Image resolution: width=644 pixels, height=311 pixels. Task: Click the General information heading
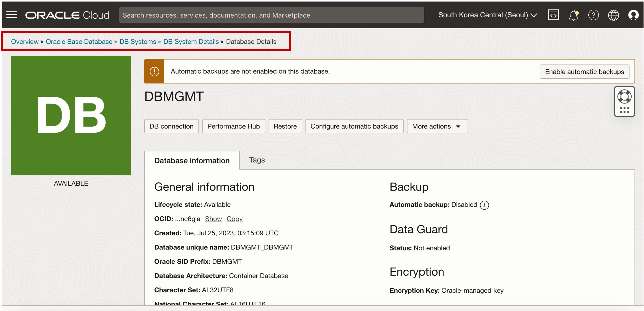(204, 187)
